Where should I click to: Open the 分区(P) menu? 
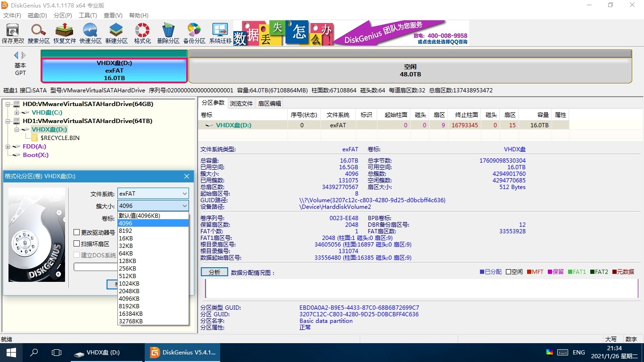pos(63,16)
